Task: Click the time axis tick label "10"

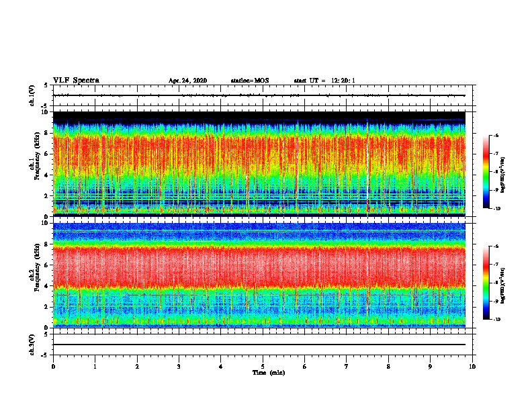Action: tap(472, 367)
